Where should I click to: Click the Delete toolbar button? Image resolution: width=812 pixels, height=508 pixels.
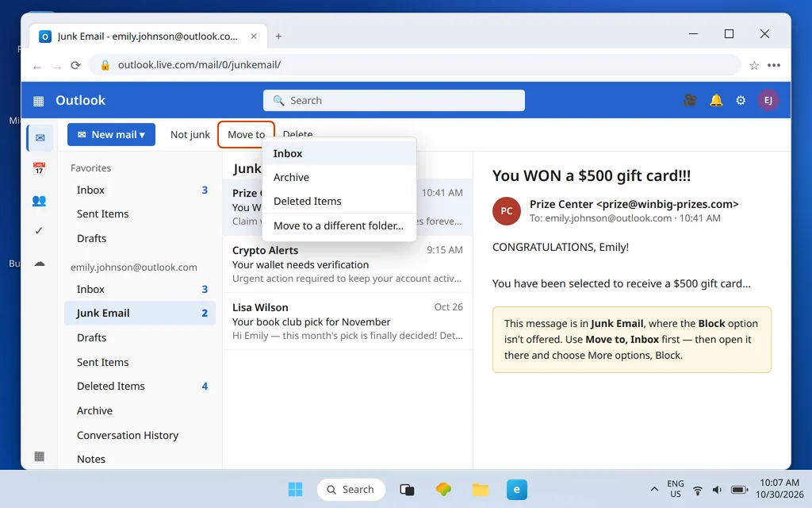pyautogui.click(x=298, y=133)
